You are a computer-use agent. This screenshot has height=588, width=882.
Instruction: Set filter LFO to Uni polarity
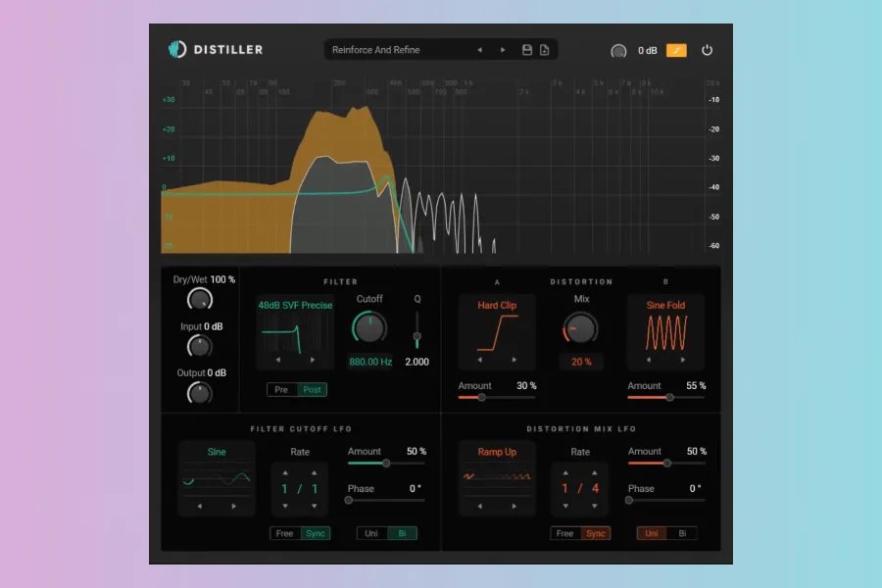pyautogui.click(x=371, y=533)
